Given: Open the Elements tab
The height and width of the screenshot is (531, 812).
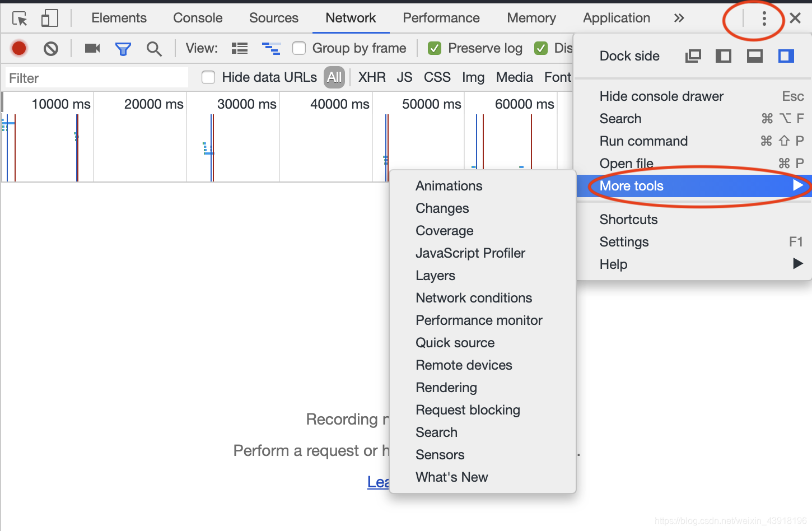Looking at the screenshot, I should [x=119, y=18].
